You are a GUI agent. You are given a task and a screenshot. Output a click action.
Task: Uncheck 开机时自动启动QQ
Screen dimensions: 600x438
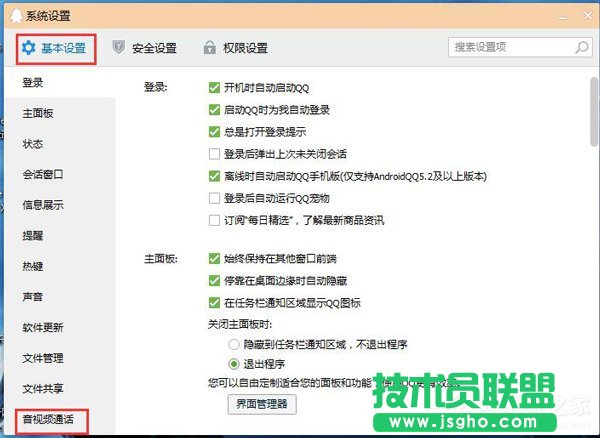tap(214, 88)
